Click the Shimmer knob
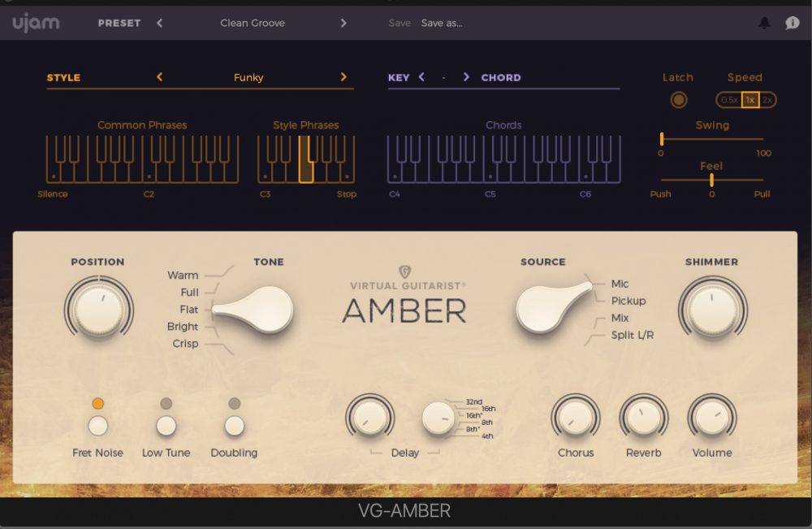The image size is (812, 529). pyautogui.click(x=712, y=308)
